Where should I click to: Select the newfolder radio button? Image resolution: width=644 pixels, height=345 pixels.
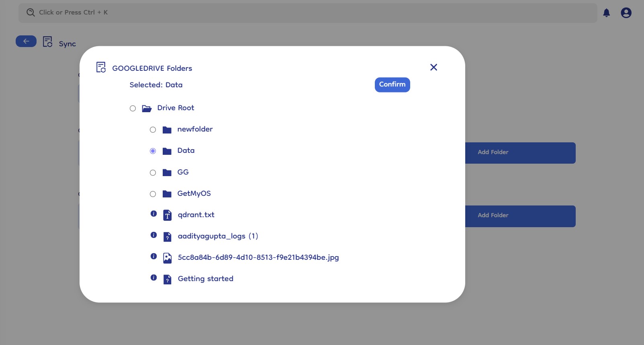coord(153,130)
